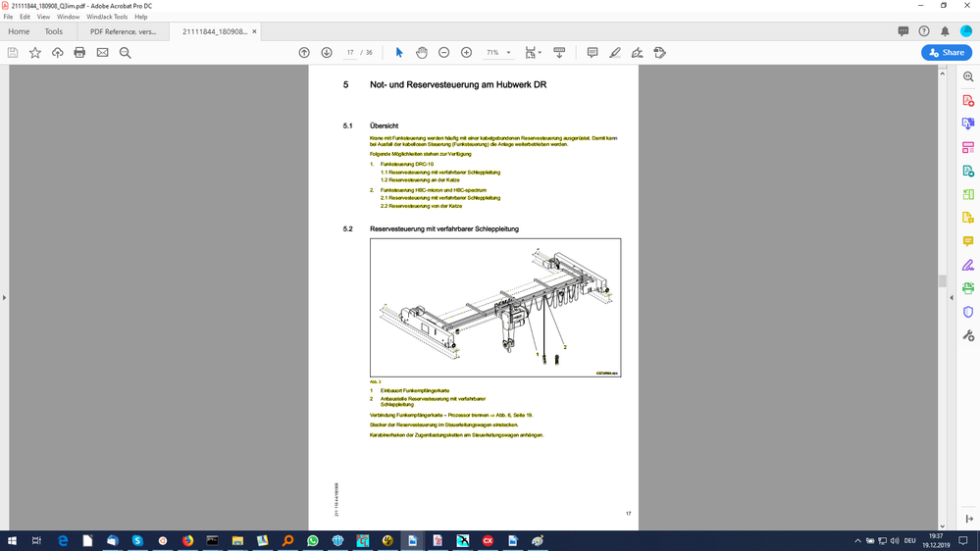Open the 71% zoom level dropdown
The image size is (980, 551).
(508, 53)
